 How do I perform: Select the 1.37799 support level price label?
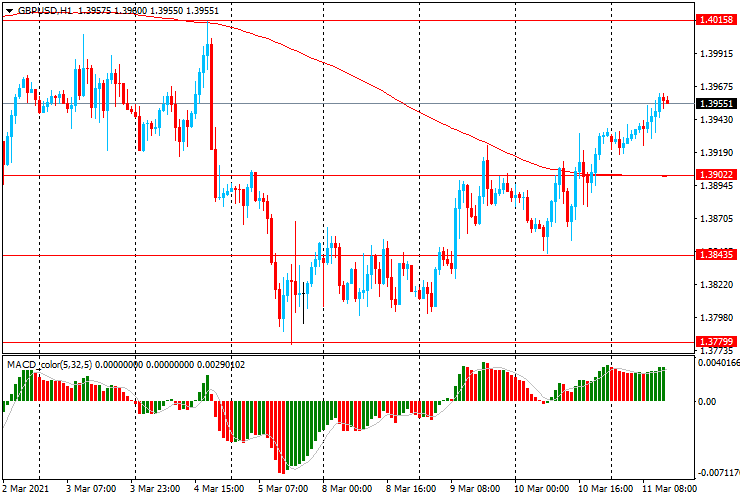click(716, 341)
